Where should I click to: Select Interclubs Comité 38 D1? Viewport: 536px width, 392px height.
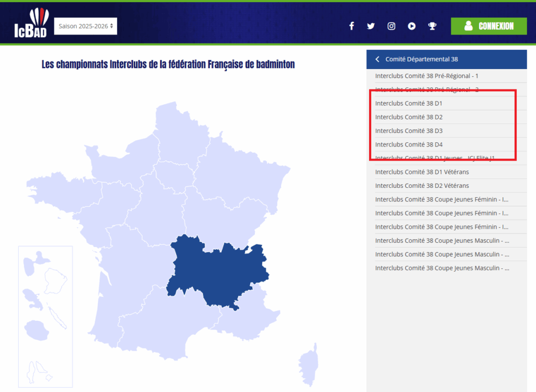(409, 103)
